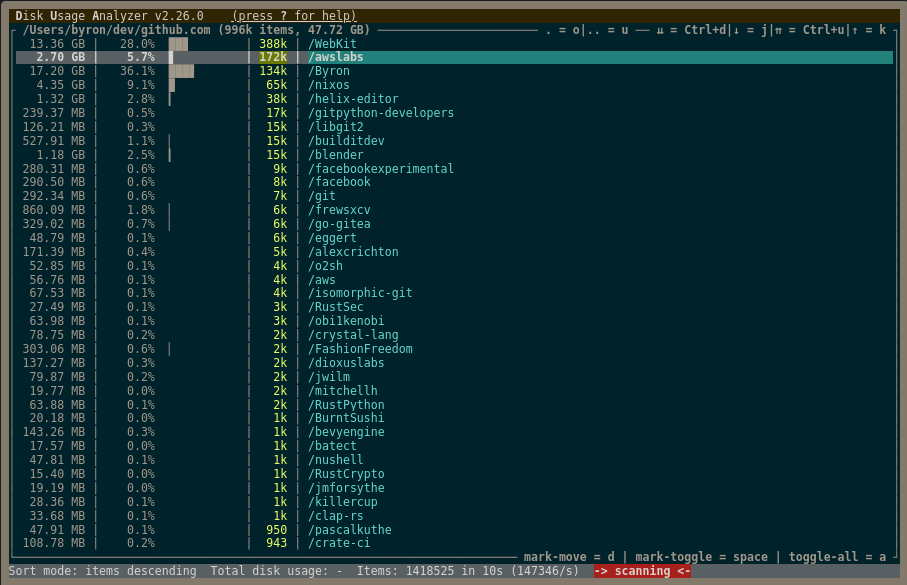
Task: Click the /helix-editor entry
Action: (x=454, y=99)
